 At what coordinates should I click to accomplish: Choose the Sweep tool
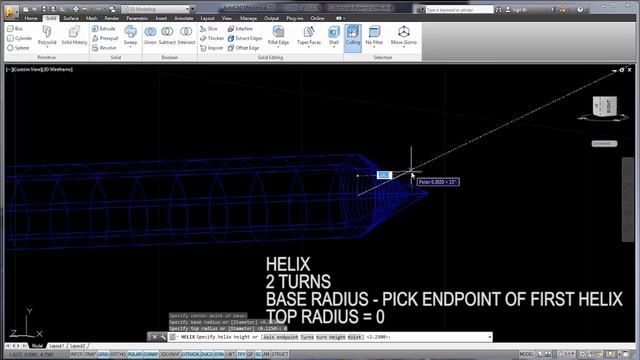coord(131,34)
